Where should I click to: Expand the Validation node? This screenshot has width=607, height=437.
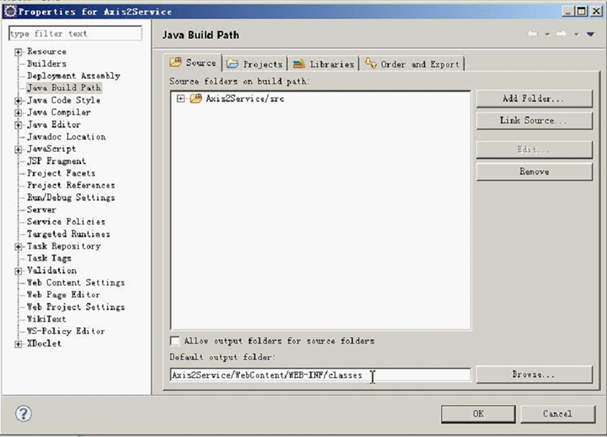coord(18,271)
